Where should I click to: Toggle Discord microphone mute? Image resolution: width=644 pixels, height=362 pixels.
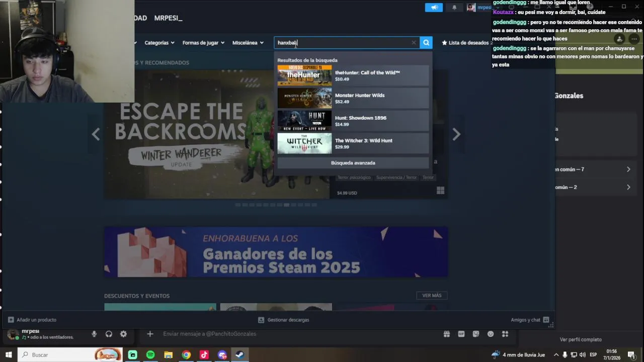[94, 334]
